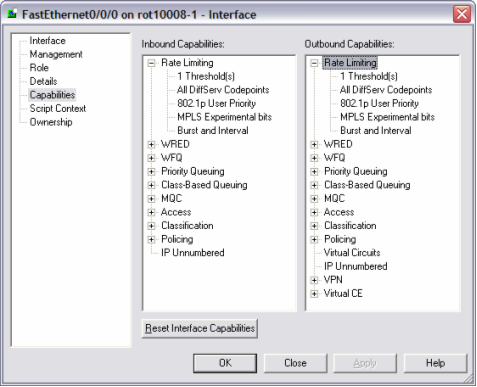This screenshot has width=477, height=387.
Task: Click the Close button
Action: pos(295,363)
